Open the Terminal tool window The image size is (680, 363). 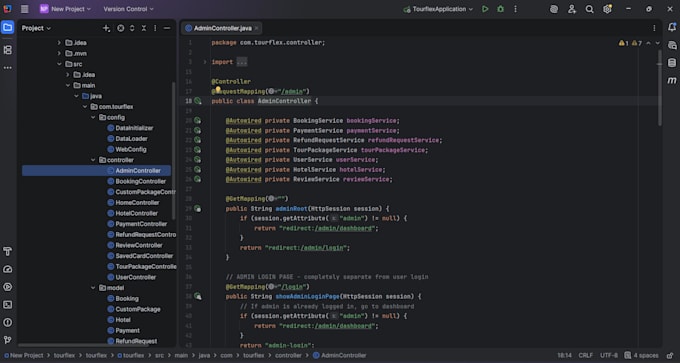tap(7, 304)
